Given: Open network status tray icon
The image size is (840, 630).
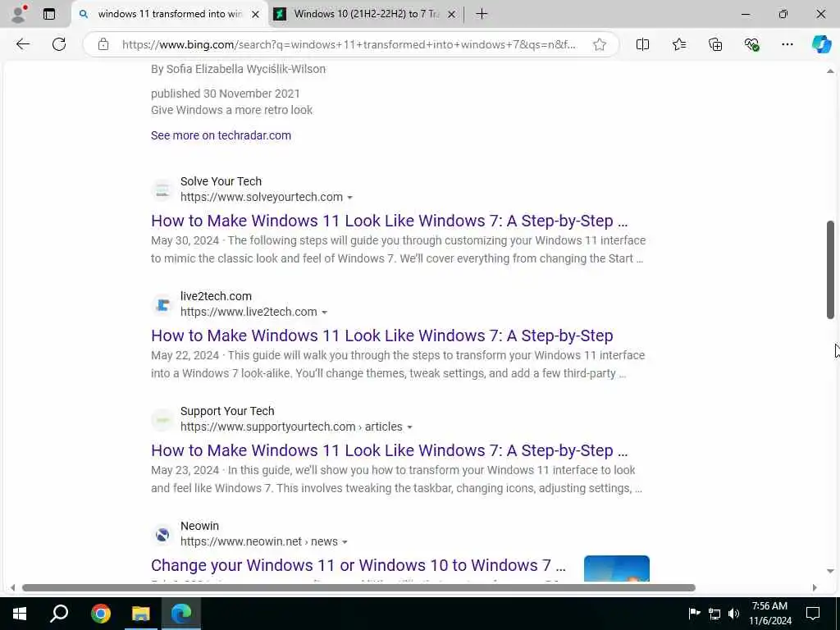Looking at the screenshot, I should pyautogui.click(x=714, y=614).
